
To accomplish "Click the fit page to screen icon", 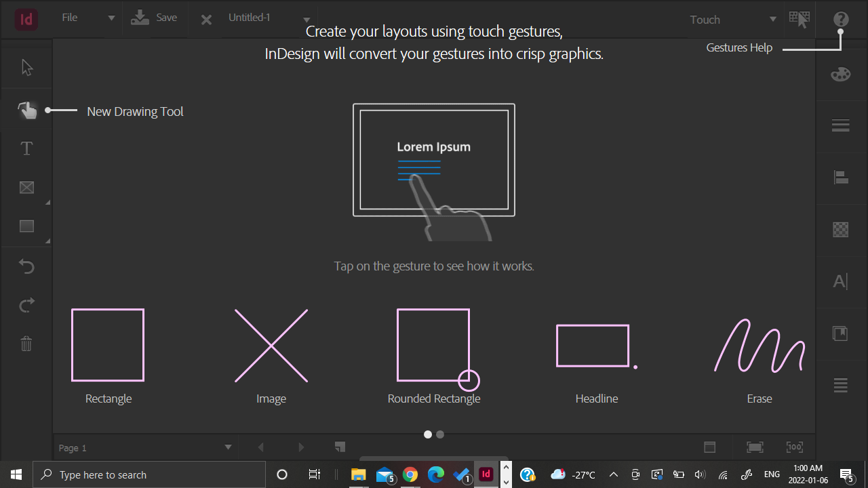I will (x=754, y=447).
